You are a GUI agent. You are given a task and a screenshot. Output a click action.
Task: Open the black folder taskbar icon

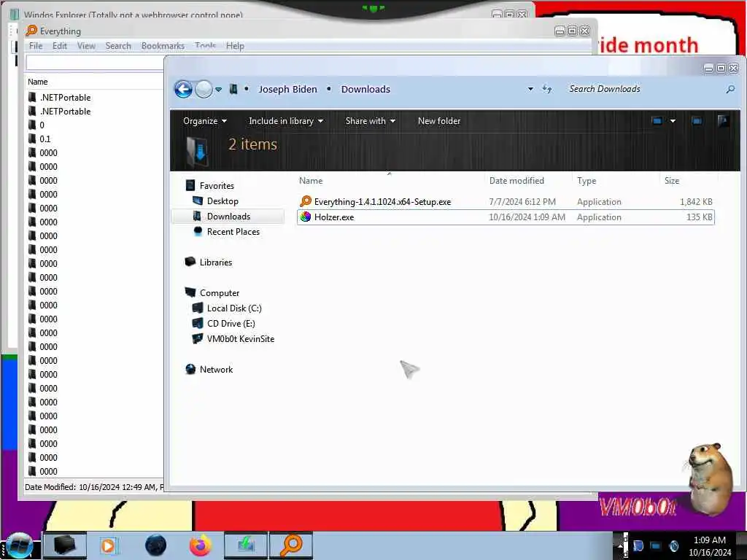coord(64,545)
